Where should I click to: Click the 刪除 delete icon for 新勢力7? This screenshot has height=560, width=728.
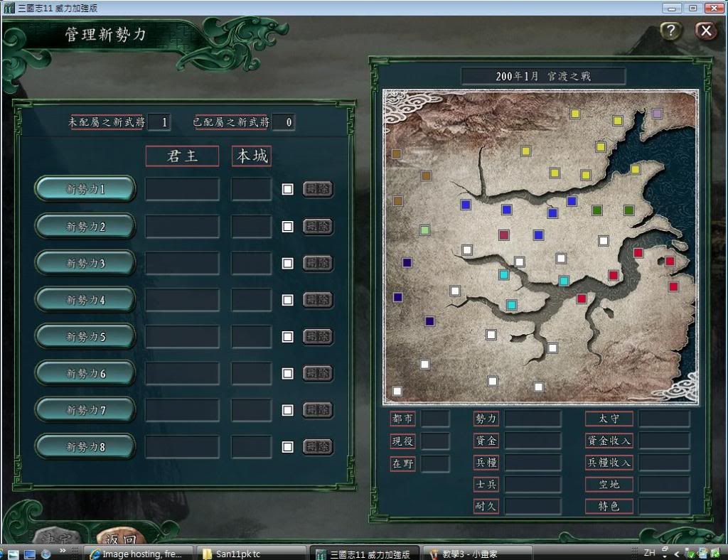click(318, 409)
